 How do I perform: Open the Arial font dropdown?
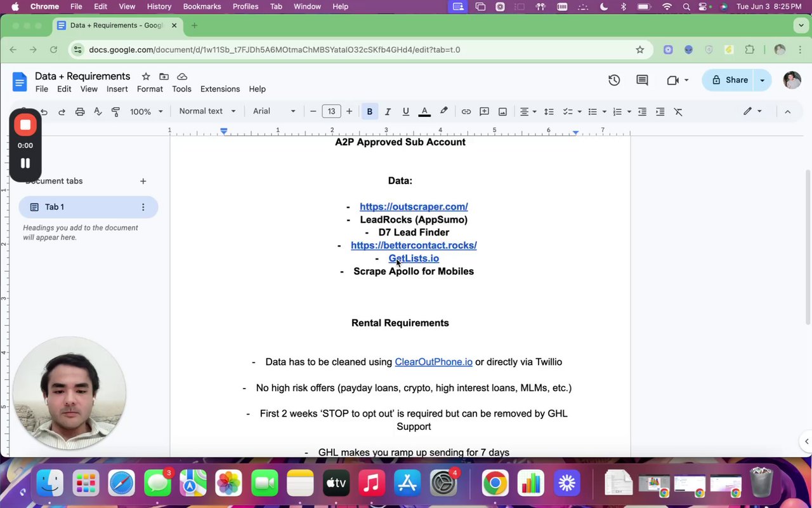pyautogui.click(x=274, y=111)
